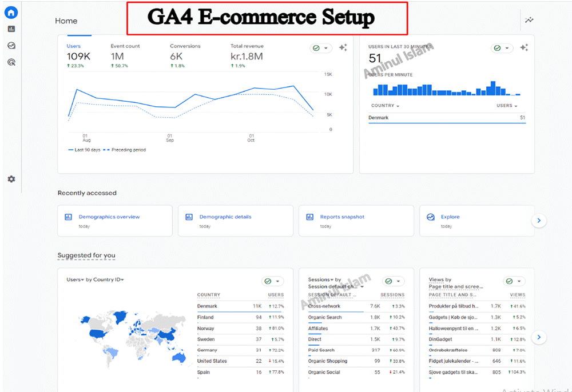Open the Home icon in sidebar
Screen dimensions: 572x392
click(11, 13)
